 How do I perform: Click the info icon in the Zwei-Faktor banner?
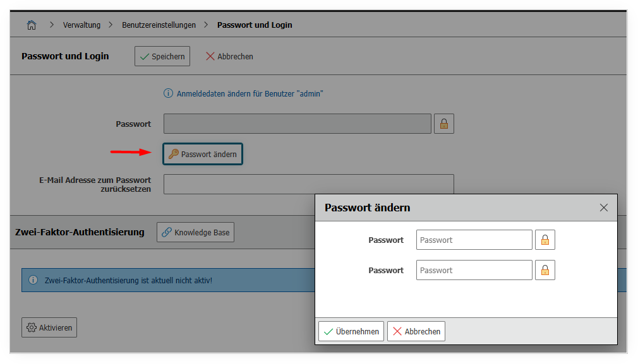pos(35,279)
